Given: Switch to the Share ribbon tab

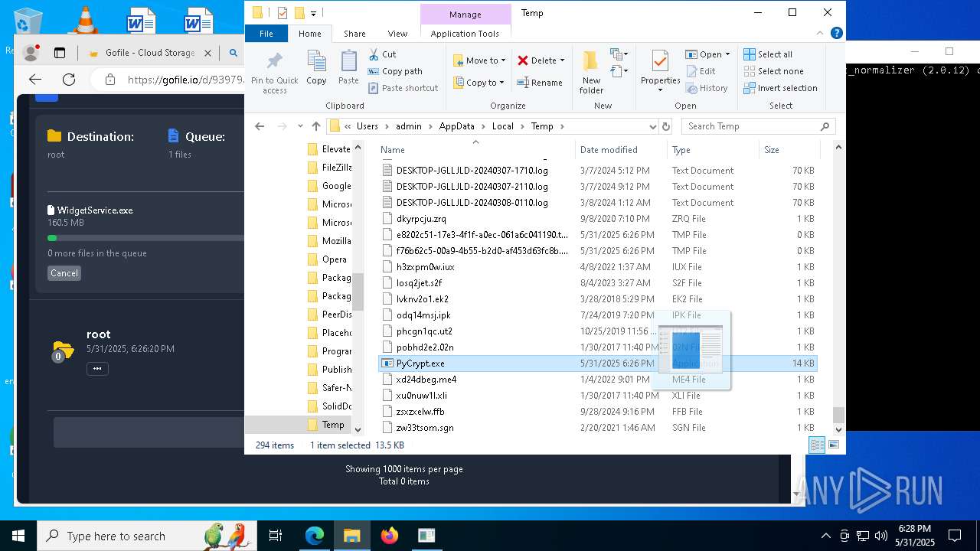Looking at the screenshot, I should point(354,34).
